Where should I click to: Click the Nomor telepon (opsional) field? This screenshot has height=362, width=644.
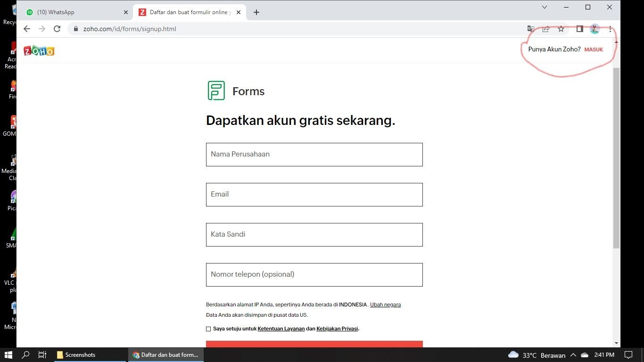(314, 275)
